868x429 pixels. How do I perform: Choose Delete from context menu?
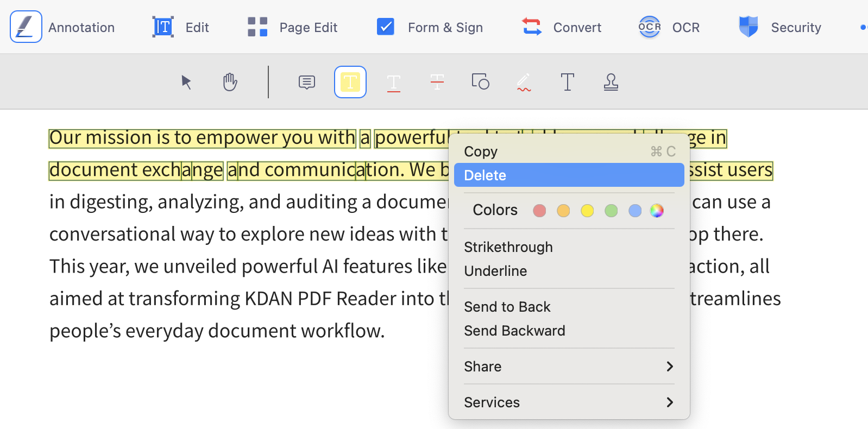click(569, 175)
